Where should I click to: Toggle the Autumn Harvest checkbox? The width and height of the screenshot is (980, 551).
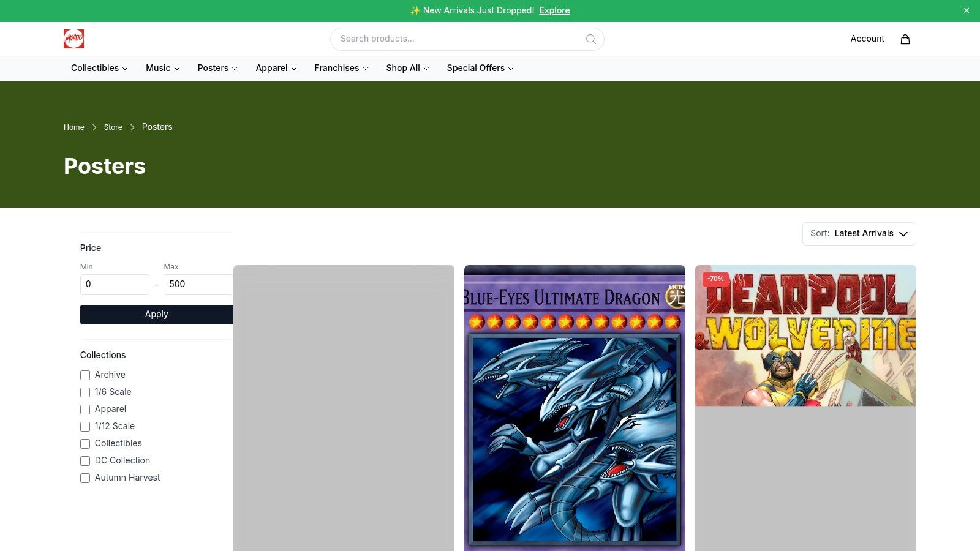pyautogui.click(x=85, y=478)
